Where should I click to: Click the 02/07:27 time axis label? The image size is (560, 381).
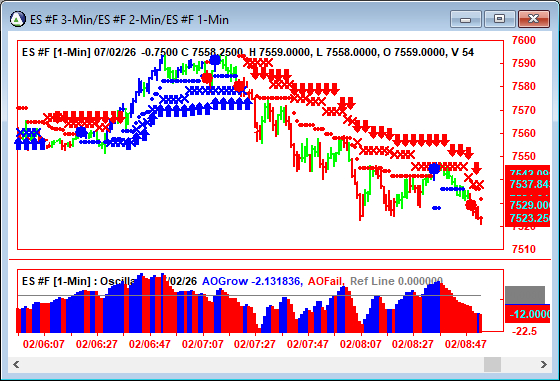click(255, 344)
